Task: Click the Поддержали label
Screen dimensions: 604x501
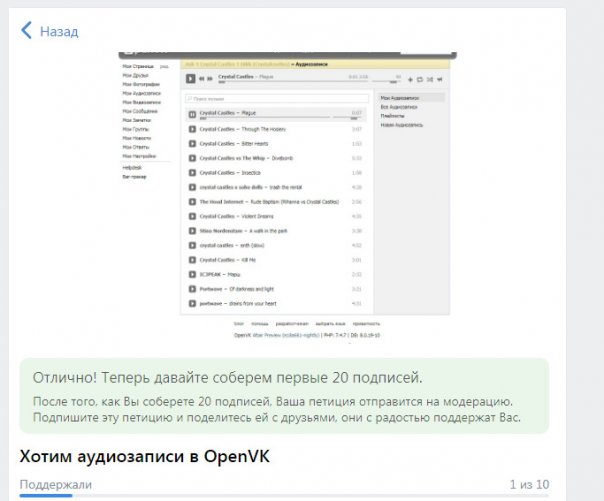Action: (56, 484)
